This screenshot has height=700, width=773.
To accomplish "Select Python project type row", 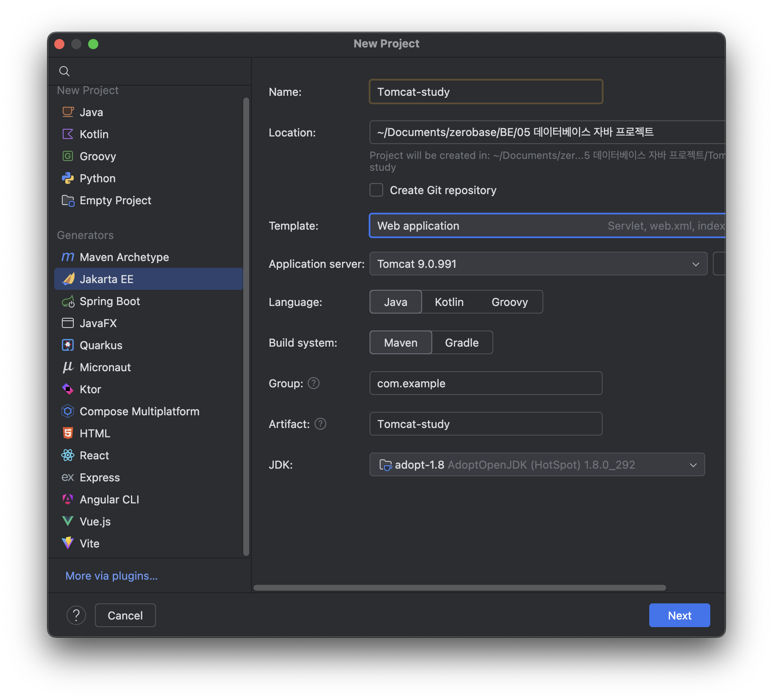I will coord(149,178).
